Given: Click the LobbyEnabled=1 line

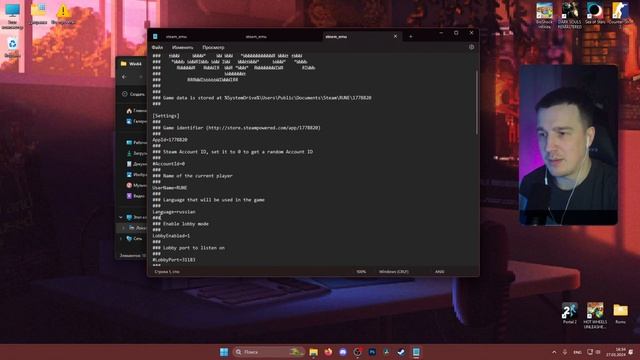Looking at the screenshot, I should 171,236.
